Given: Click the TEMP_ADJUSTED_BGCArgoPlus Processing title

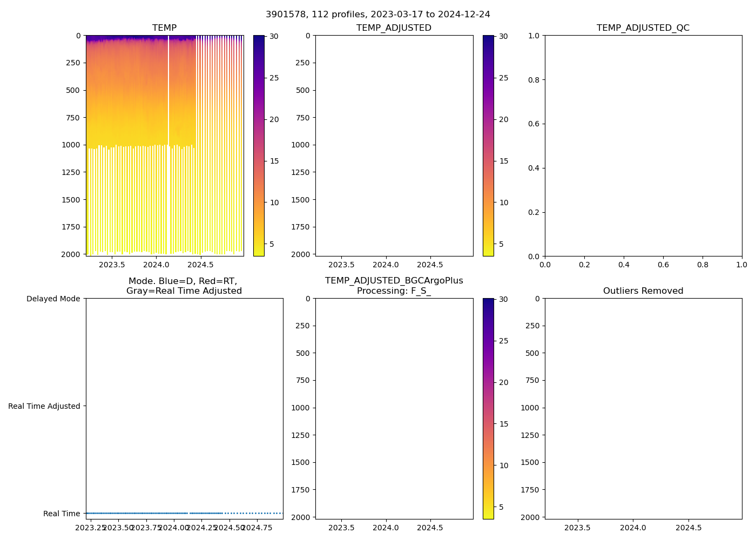Looking at the screenshot, I should [394, 286].
